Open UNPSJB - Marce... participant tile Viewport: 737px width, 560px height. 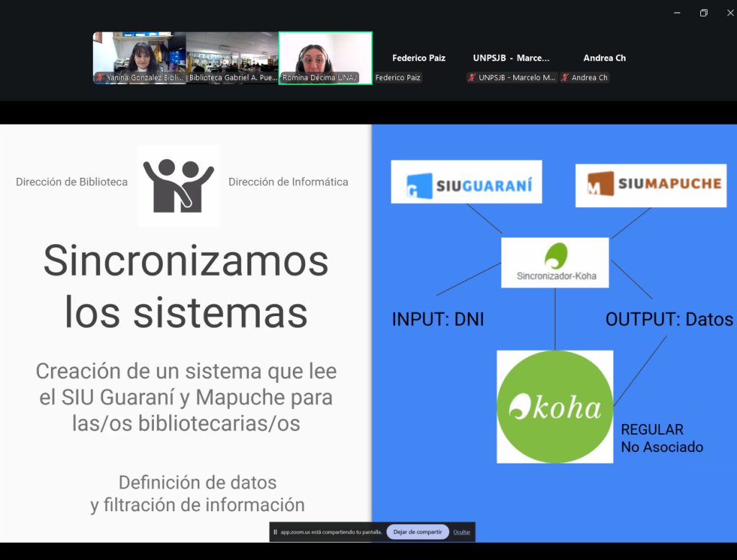point(512,58)
